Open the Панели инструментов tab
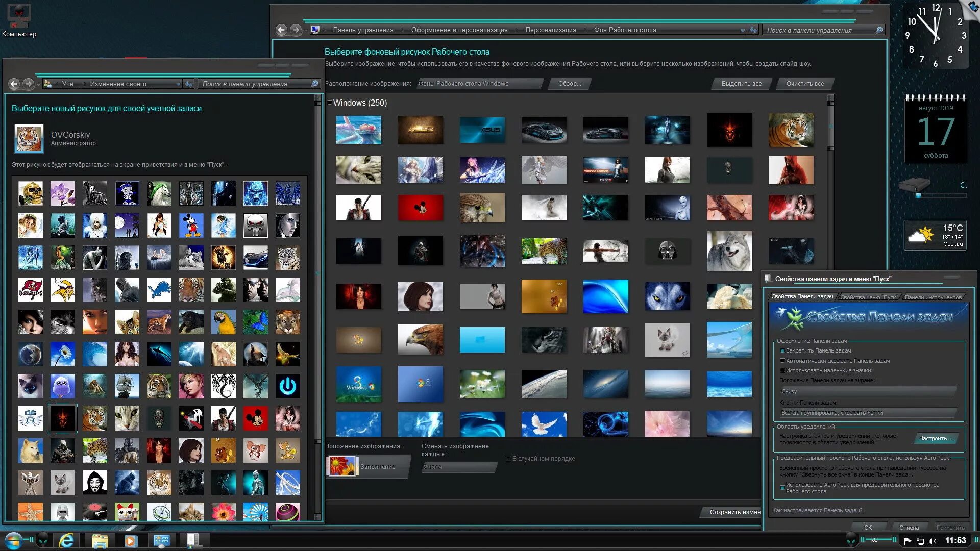The height and width of the screenshot is (551, 980). [x=933, y=297]
